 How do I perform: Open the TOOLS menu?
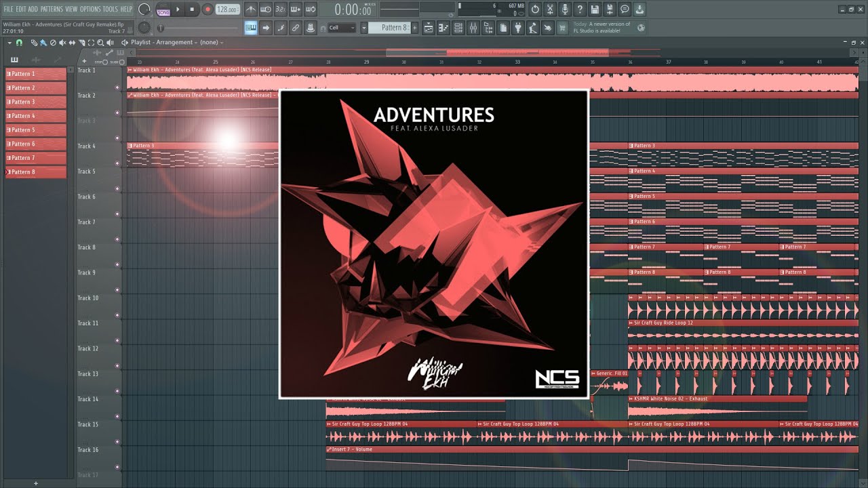[x=110, y=9]
